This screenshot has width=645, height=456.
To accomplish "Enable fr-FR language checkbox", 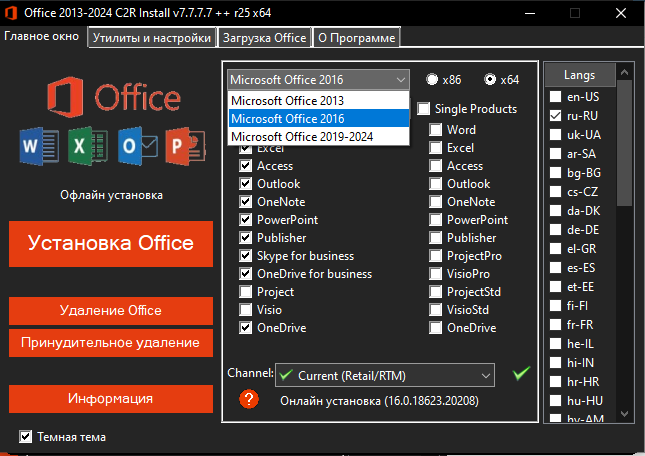I will pos(555,324).
